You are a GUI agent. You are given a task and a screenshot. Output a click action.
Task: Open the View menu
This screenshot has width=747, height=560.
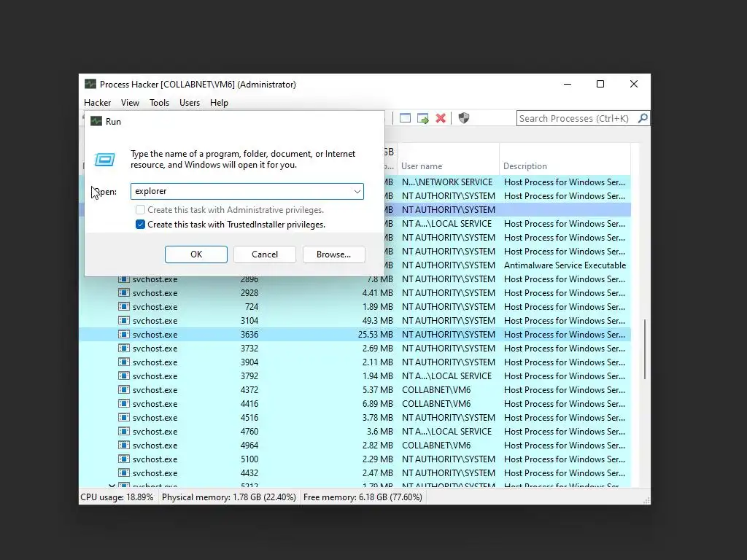click(130, 103)
